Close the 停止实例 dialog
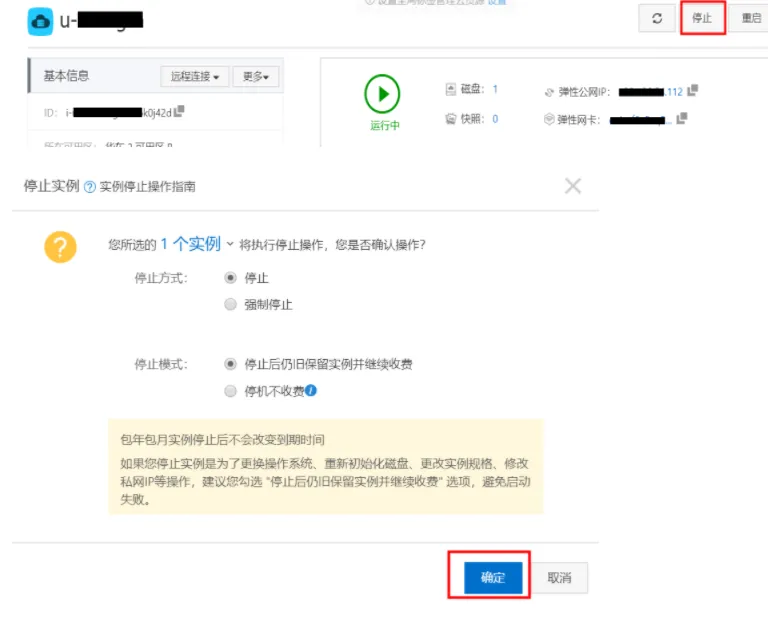The height and width of the screenshot is (617, 768). (x=573, y=186)
